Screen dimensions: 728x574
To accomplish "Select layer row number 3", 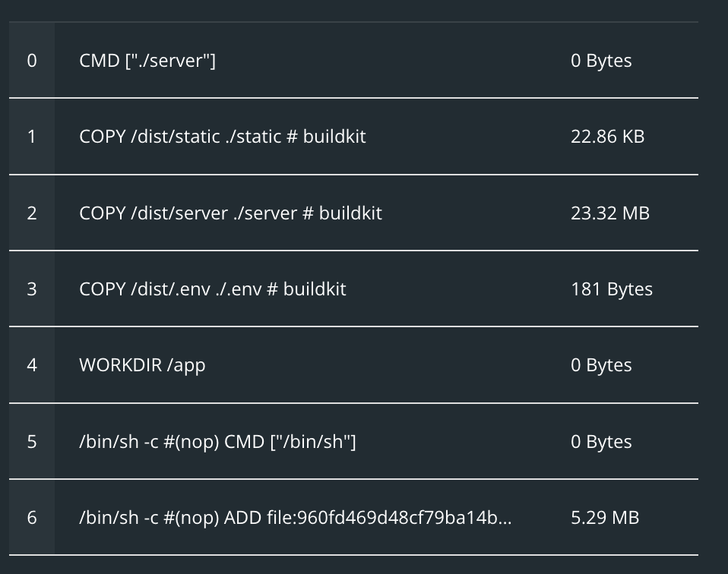I will point(32,289).
